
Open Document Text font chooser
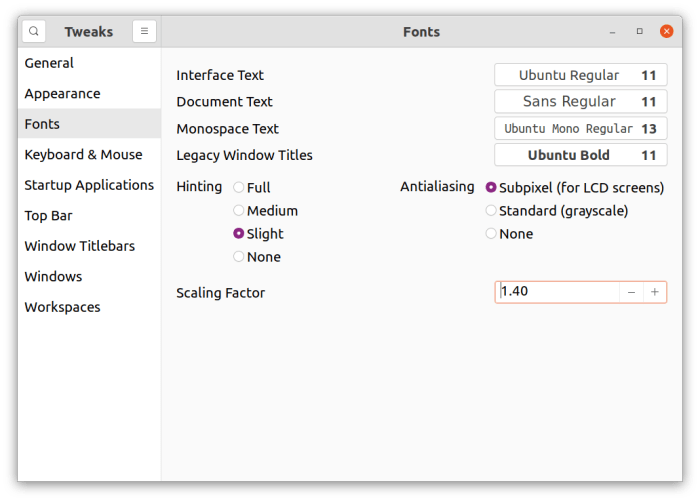click(580, 101)
